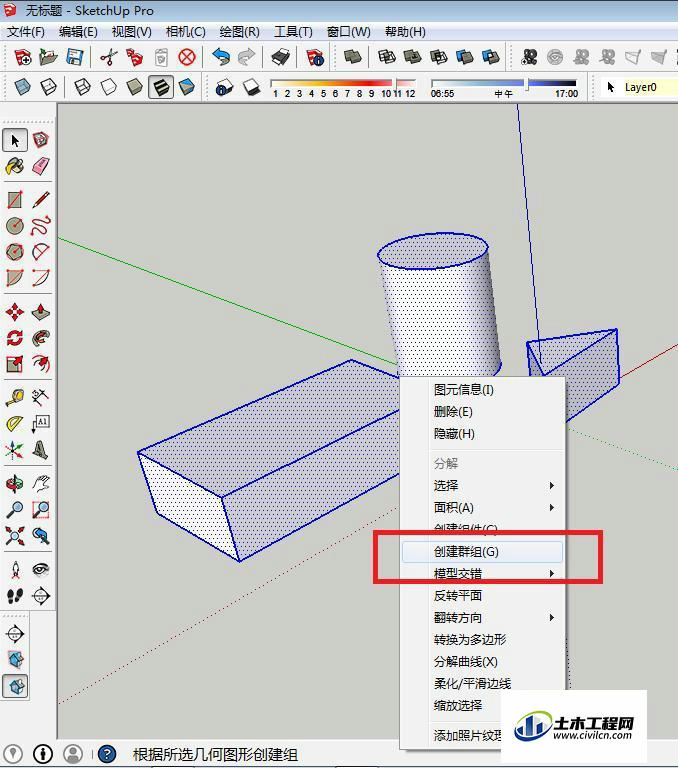Expand the 翻转方向 submenu

coord(483,618)
